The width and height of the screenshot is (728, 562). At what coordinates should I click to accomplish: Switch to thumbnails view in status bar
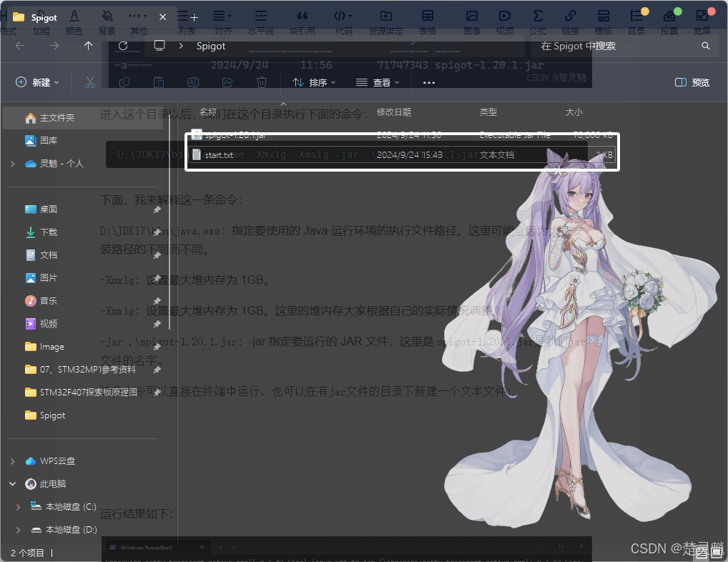click(717, 553)
